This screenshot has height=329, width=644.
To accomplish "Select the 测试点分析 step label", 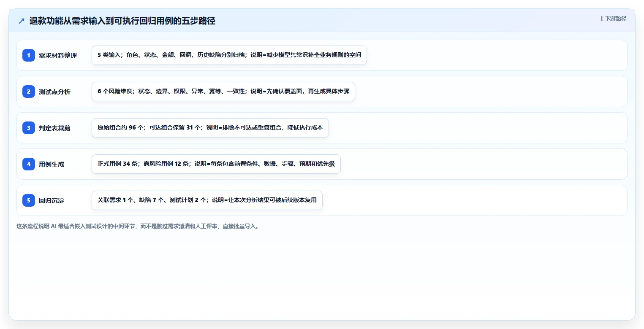I will pos(55,92).
